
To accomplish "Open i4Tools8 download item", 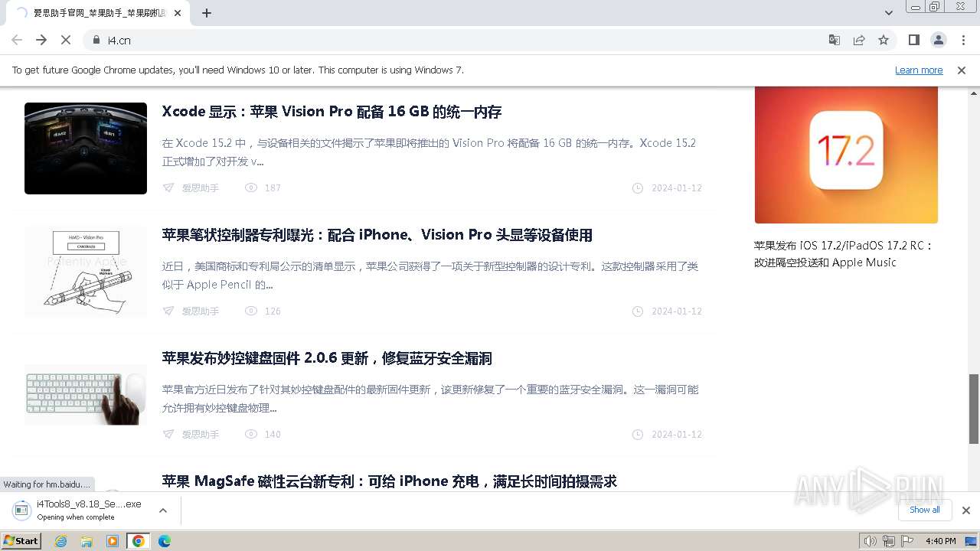I will click(79, 510).
